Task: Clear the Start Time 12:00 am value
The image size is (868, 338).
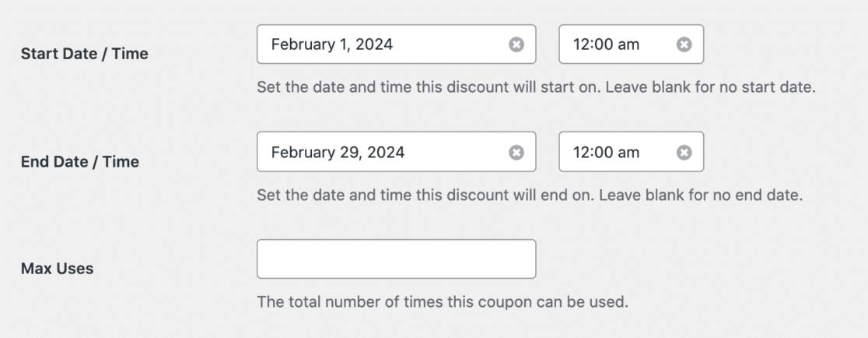Action: coord(684,45)
